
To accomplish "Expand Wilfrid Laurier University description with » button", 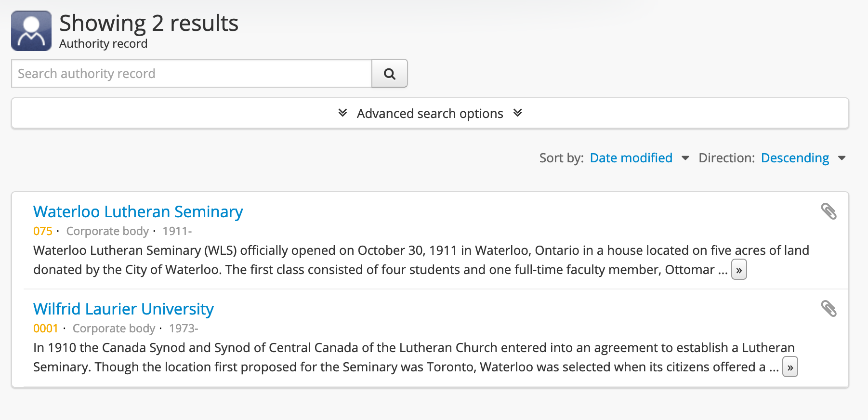I will point(789,367).
